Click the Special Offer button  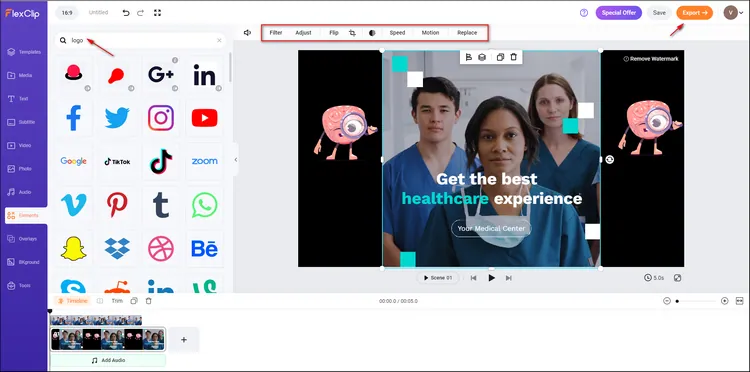coord(618,13)
